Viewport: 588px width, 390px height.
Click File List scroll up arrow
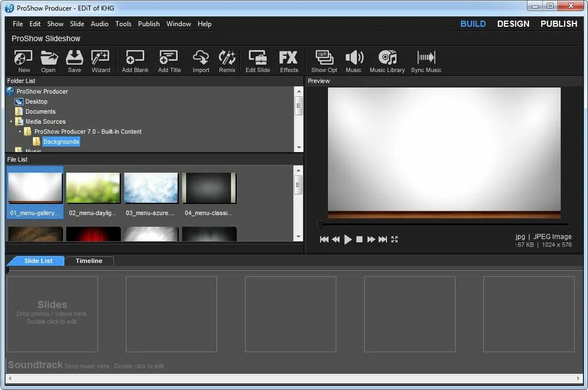click(298, 170)
